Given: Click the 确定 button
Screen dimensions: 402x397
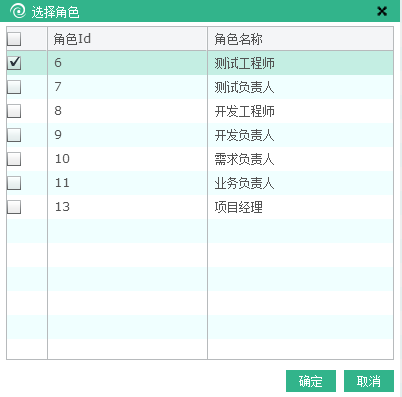Looking at the screenshot, I should (x=311, y=381).
